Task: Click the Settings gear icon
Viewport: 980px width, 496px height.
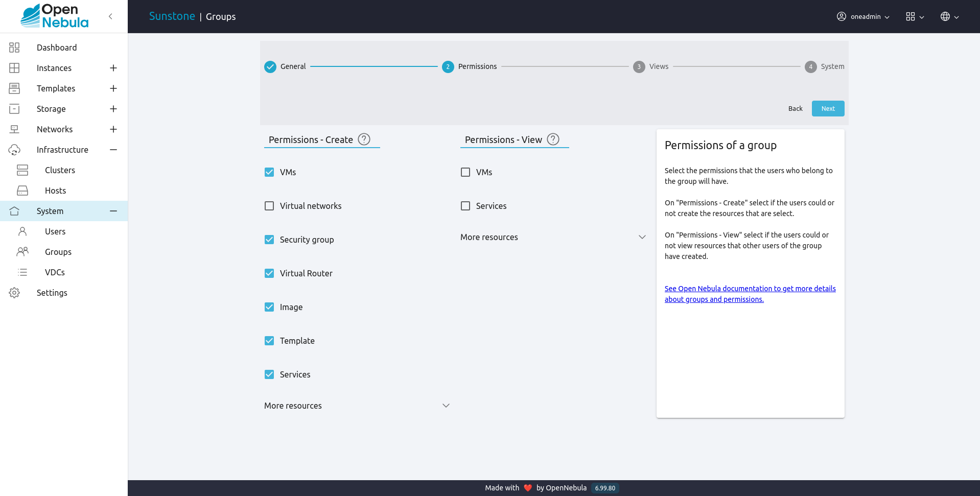Action: coord(14,293)
